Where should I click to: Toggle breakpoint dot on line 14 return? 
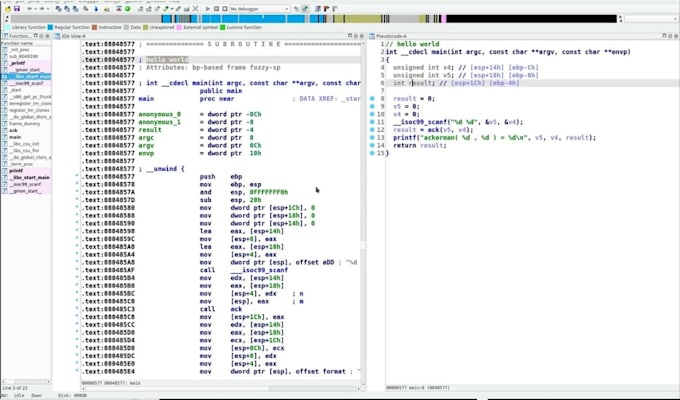(x=372, y=145)
